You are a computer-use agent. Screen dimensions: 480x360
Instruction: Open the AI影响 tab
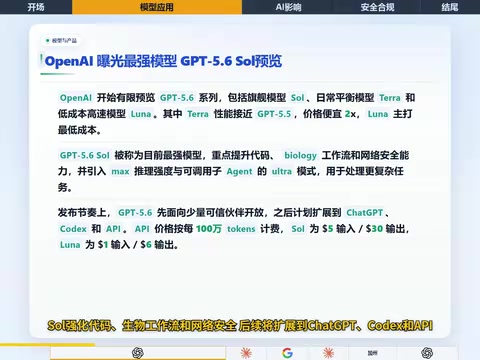[288, 7]
